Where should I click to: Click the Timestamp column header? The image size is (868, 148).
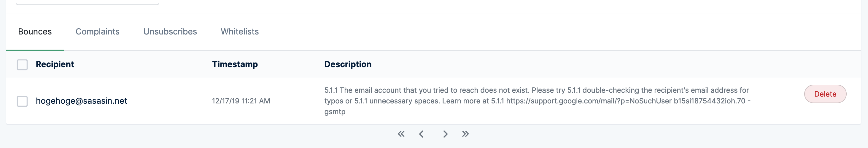point(235,64)
